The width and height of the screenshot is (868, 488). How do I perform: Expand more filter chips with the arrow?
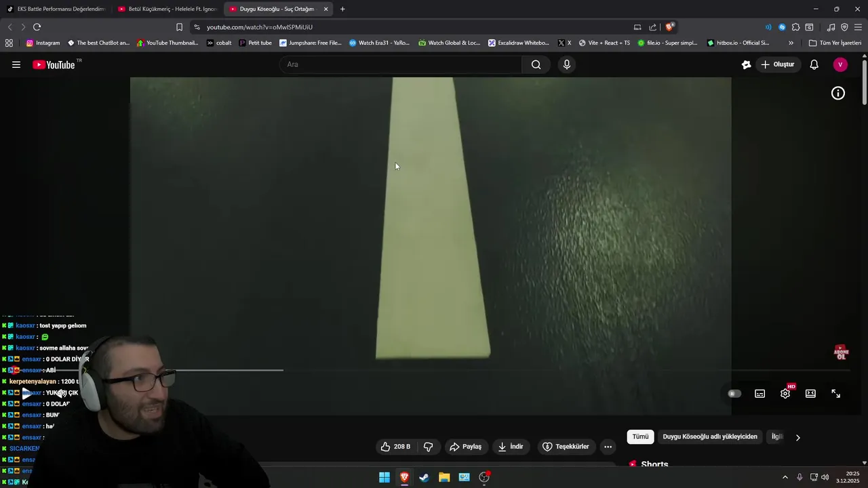coord(797,437)
